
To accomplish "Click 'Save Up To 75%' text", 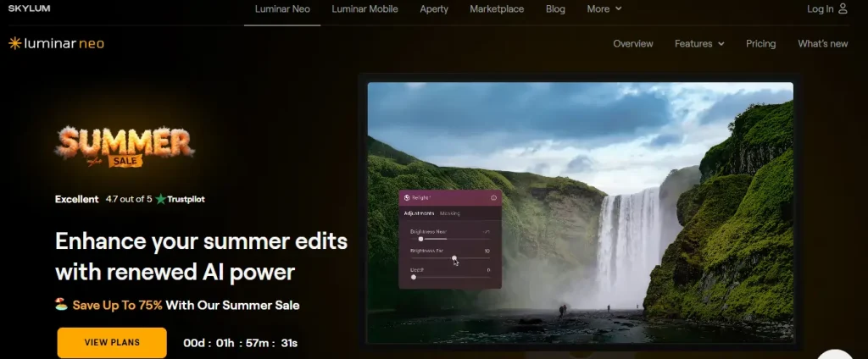I will point(117,305).
